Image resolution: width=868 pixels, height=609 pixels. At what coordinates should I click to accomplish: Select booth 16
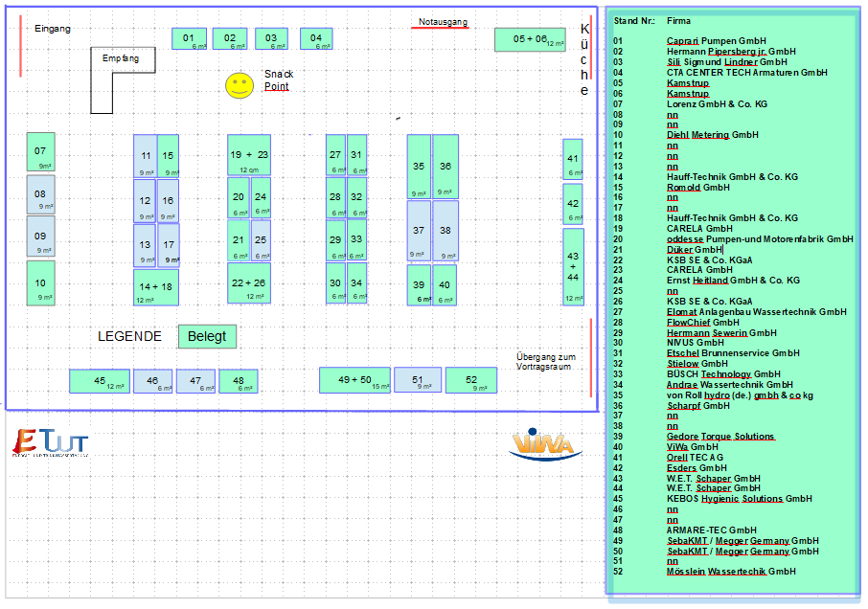tap(169, 200)
